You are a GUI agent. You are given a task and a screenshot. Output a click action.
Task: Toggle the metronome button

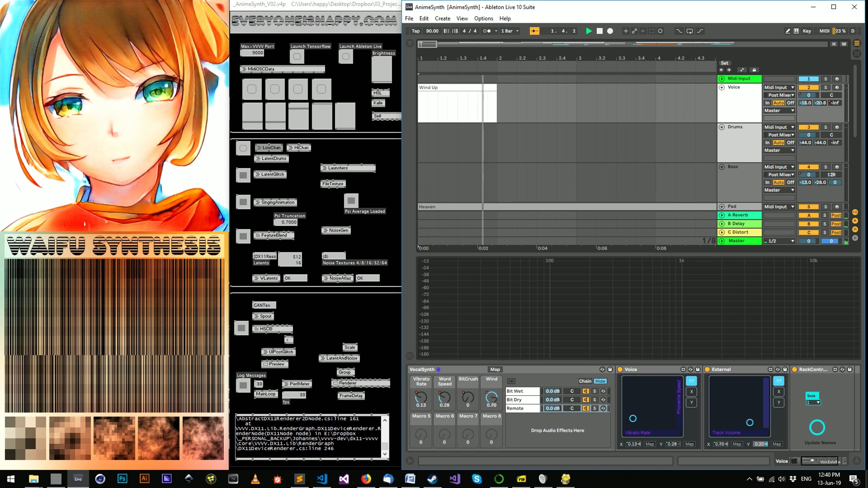coord(487,31)
